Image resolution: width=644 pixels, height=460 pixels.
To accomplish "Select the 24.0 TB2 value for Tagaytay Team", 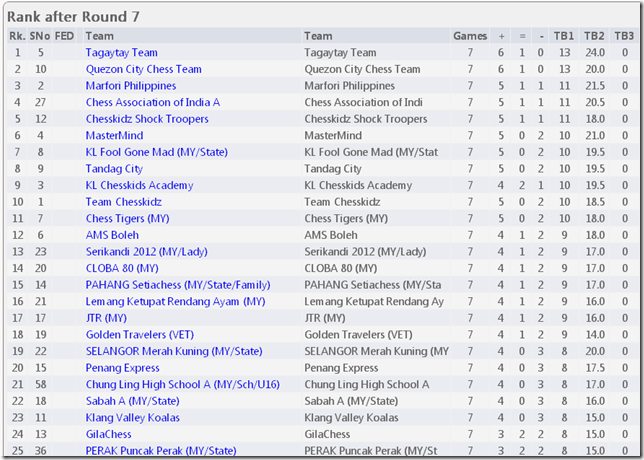I will tap(595, 53).
